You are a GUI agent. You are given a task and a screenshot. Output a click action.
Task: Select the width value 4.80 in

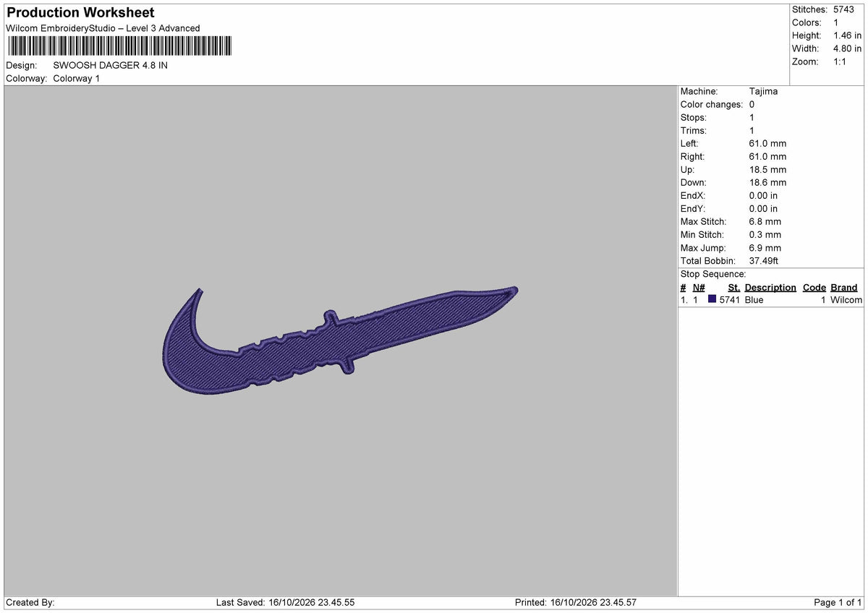click(x=847, y=48)
